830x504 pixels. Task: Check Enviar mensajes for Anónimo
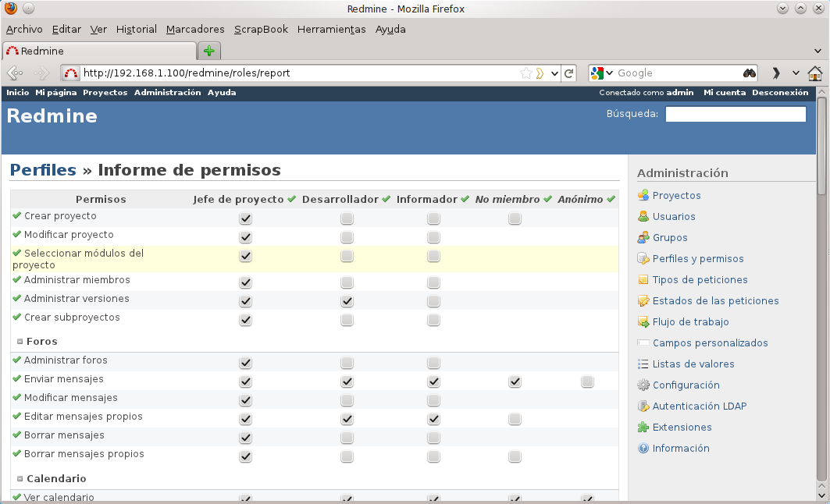pyautogui.click(x=587, y=382)
